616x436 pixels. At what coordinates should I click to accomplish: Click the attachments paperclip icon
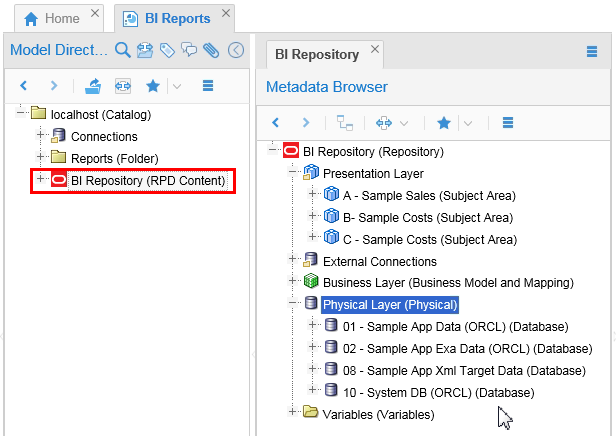click(211, 50)
